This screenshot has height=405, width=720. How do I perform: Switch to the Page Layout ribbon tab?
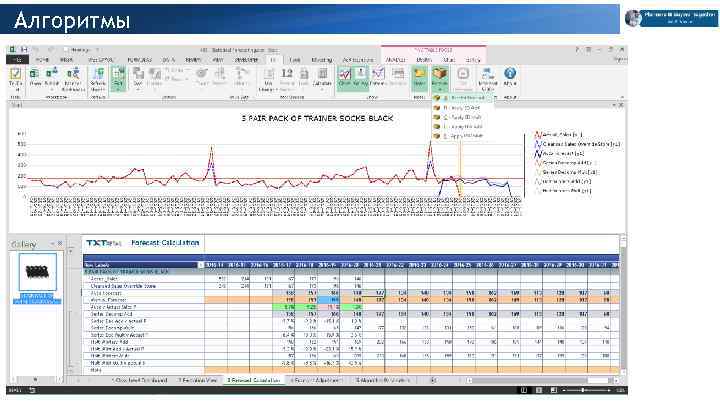101,60
